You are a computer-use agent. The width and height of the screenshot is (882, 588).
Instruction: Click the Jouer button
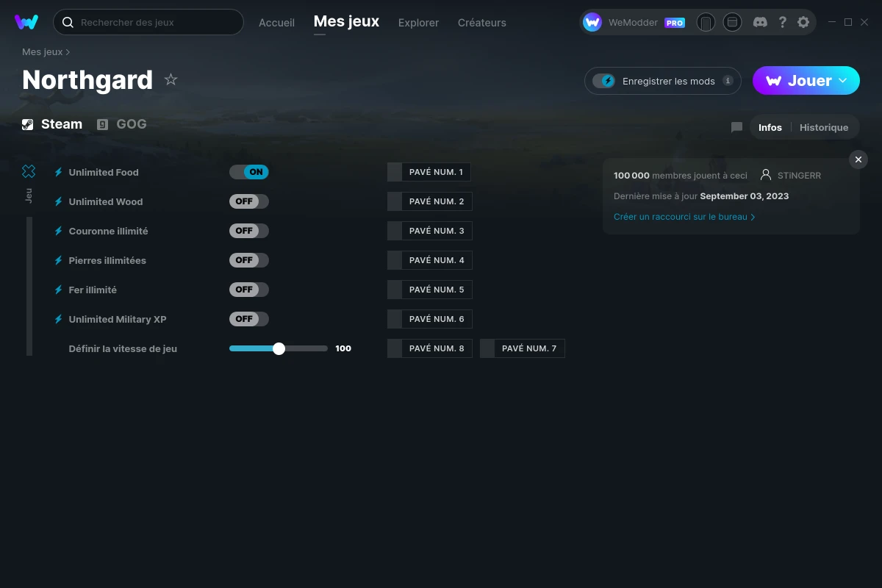(806, 81)
